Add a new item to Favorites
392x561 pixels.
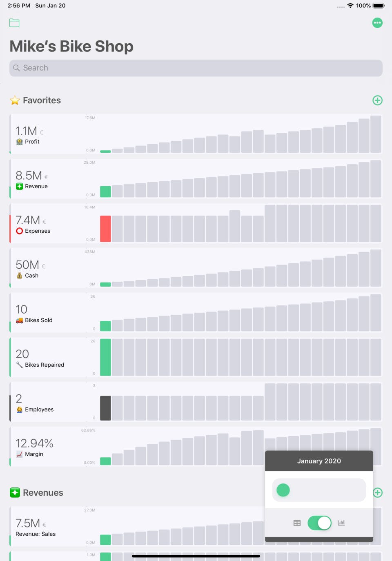coord(377,100)
